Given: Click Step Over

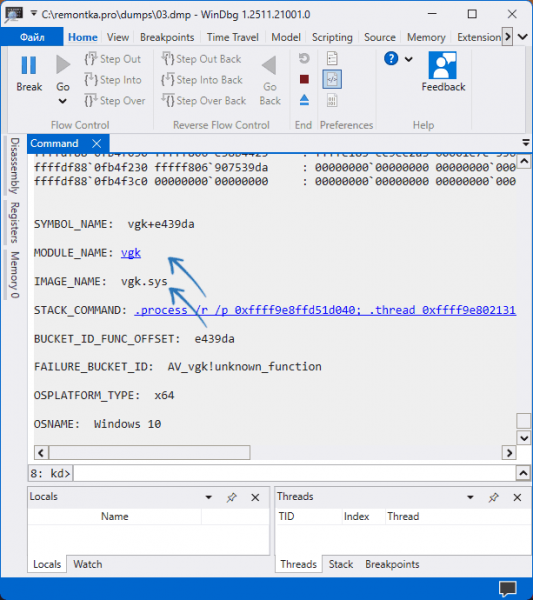Looking at the screenshot, I should point(114,101).
